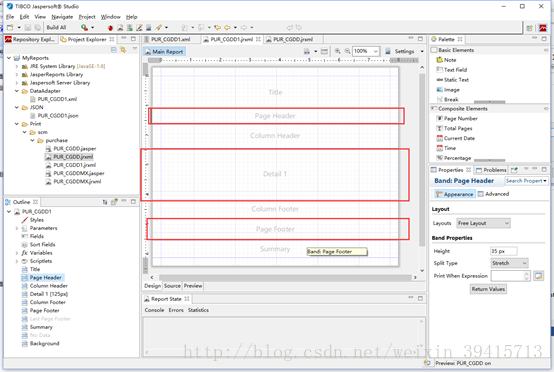Click the band Height input field

[504, 251]
